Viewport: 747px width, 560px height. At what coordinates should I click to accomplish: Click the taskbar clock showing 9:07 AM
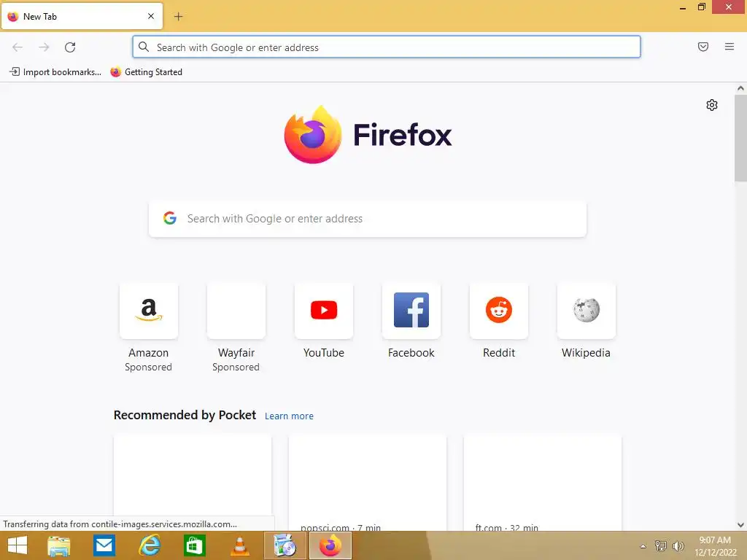(x=715, y=546)
